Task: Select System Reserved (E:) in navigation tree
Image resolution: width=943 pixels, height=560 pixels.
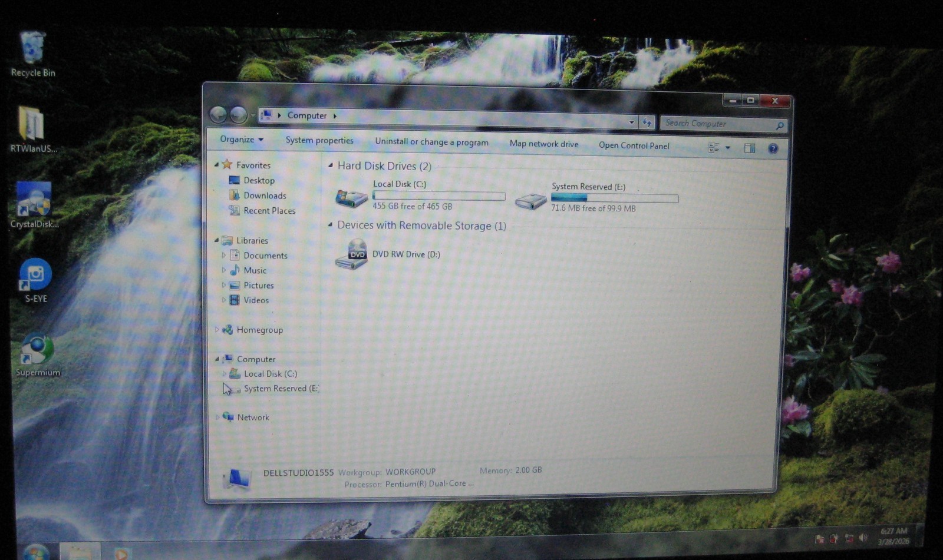Action: [x=281, y=388]
